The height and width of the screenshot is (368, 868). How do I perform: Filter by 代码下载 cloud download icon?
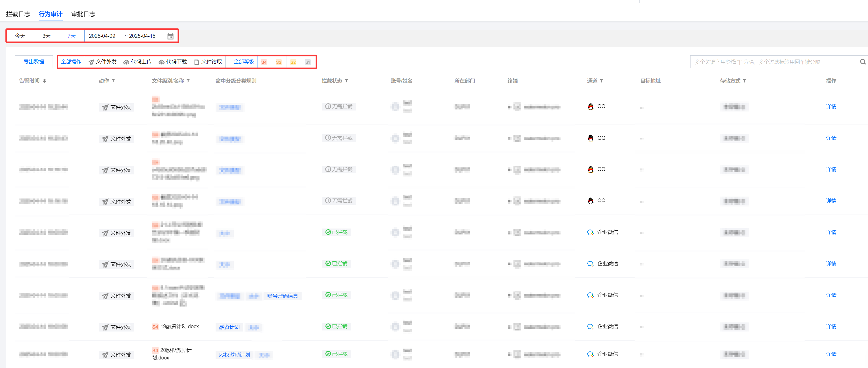pos(162,62)
